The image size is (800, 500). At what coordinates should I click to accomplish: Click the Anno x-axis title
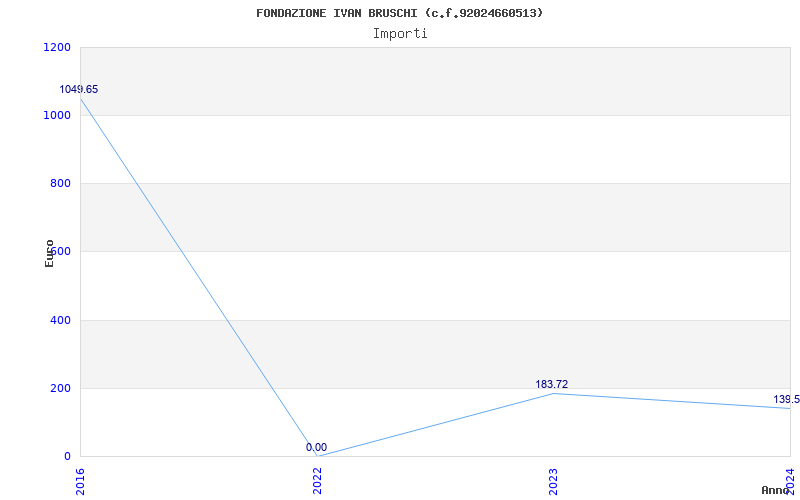click(776, 490)
